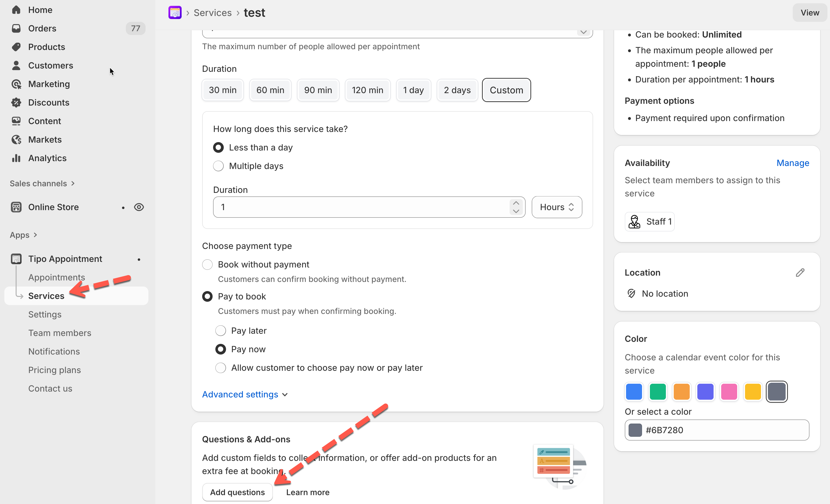Select the Multiple days radio option

(x=218, y=166)
